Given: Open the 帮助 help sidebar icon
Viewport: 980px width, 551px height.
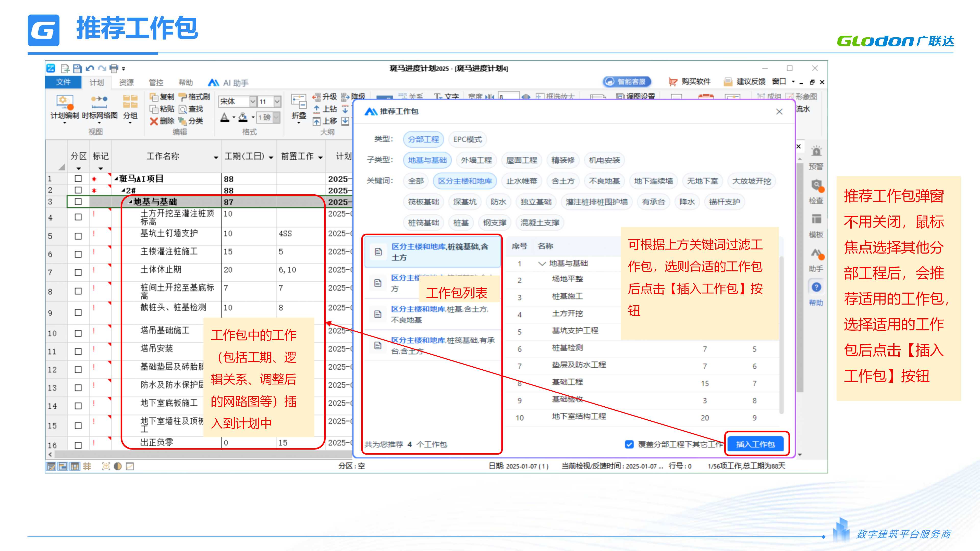Looking at the screenshot, I should [x=816, y=287].
